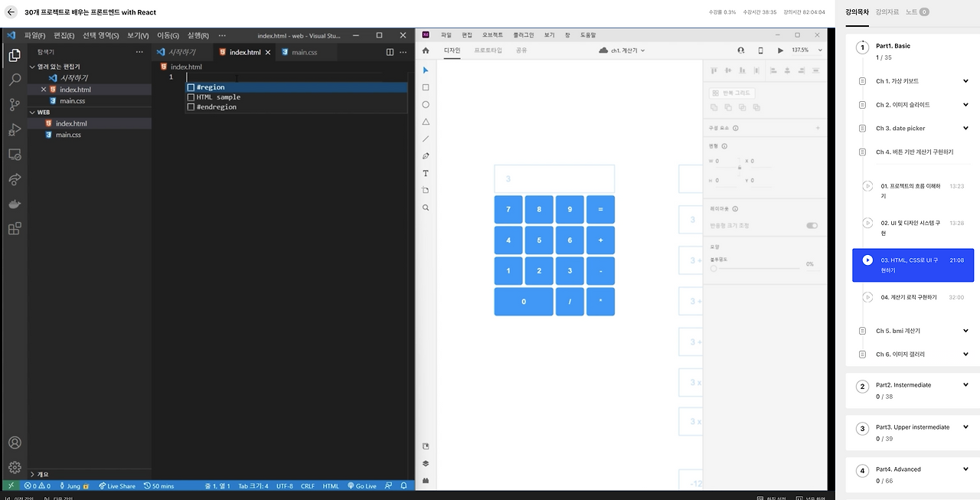The image size is (980, 500).
Task: Select the XD Ellipse tool
Action: tap(426, 105)
